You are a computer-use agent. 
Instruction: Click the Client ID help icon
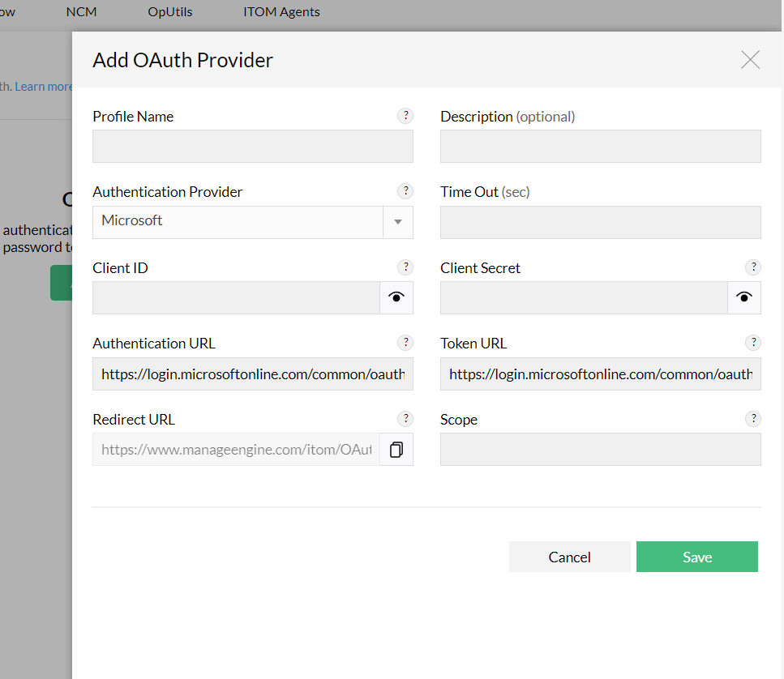pyautogui.click(x=405, y=267)
